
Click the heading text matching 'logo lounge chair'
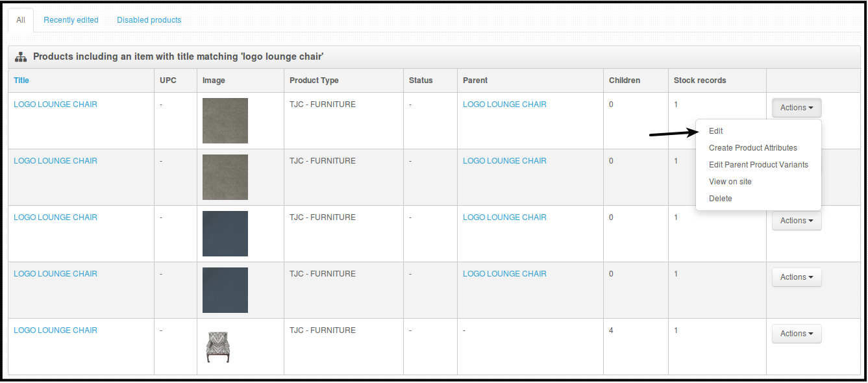coord(179,56)
